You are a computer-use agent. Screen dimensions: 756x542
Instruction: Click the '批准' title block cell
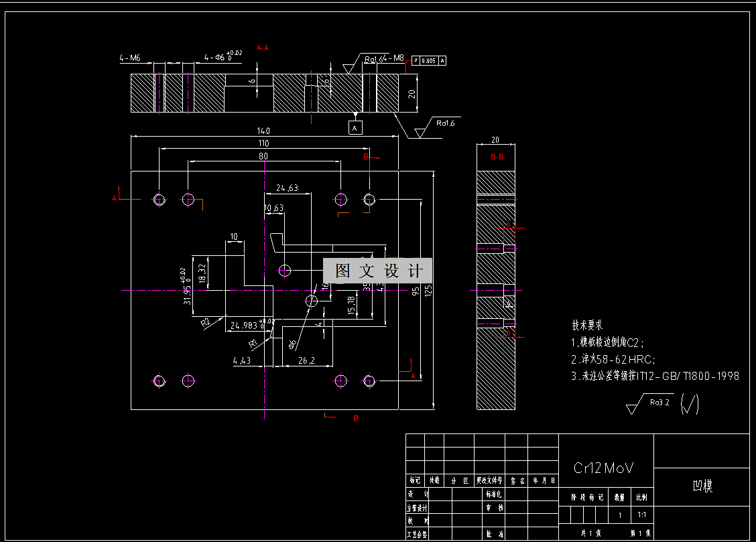494,534
